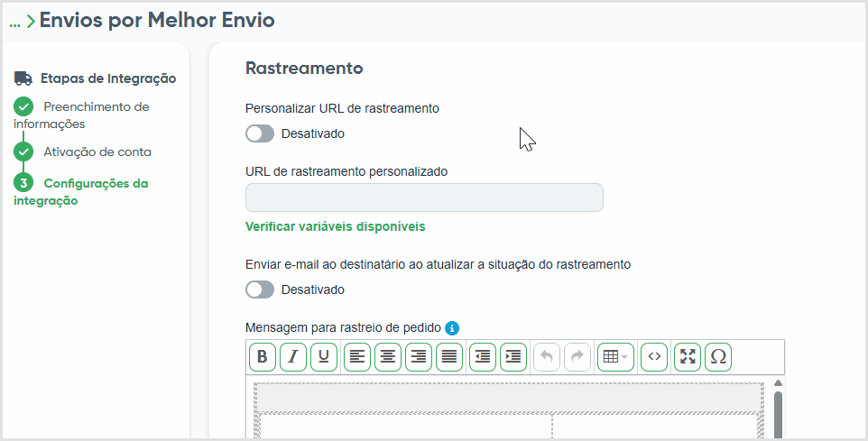
Task: Align text left in the editor
Action: coord(357,357)
